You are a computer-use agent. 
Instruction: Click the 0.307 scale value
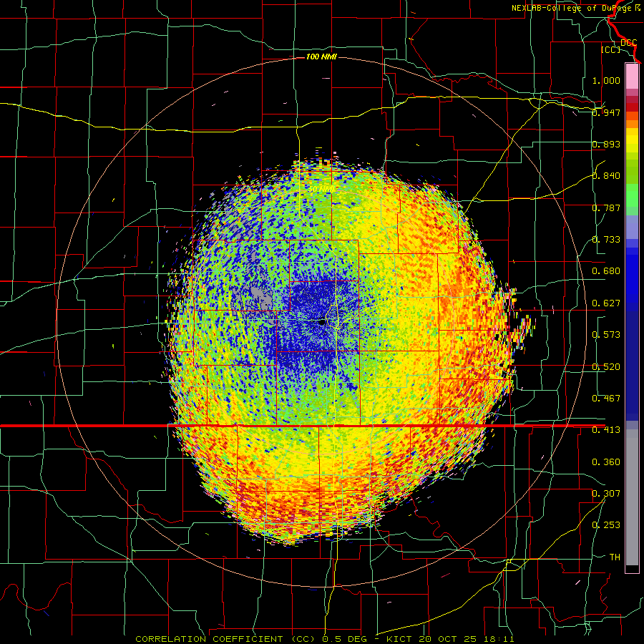606,493
